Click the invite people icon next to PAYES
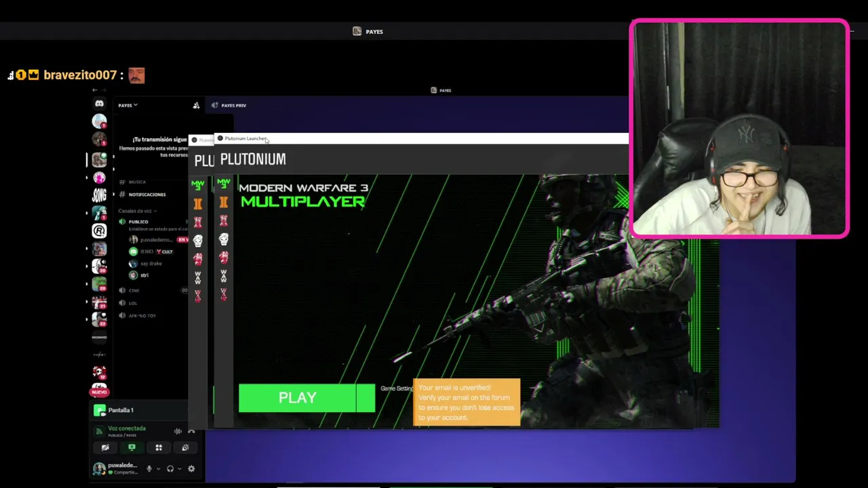868x488 pixels. coord(196,105)
